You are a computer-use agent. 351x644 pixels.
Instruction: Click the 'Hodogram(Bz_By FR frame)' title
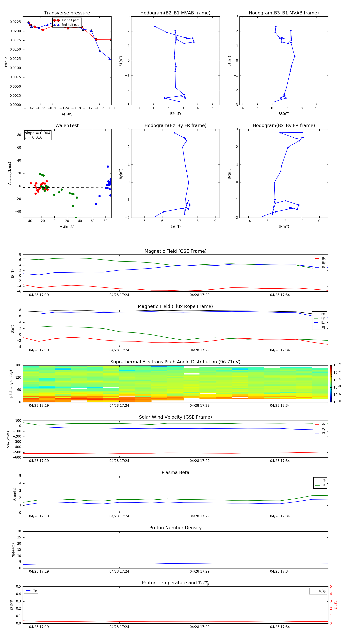pos(175,125)
